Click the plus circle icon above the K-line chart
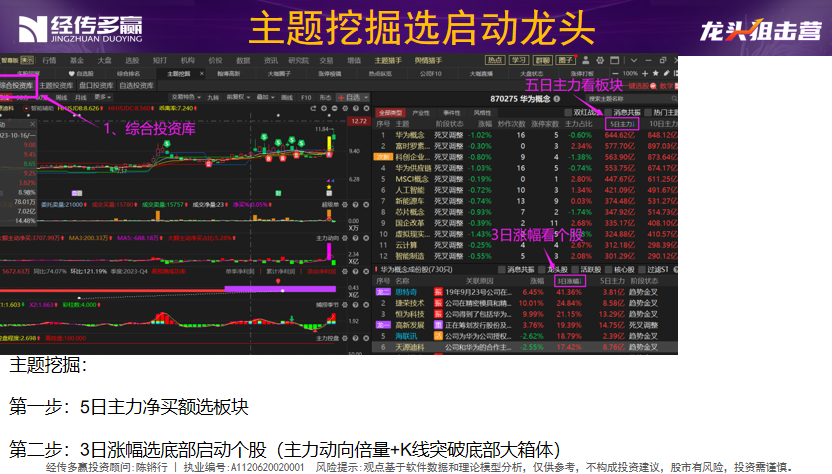This screenshot has height=474, width=832. coord(324,108)
